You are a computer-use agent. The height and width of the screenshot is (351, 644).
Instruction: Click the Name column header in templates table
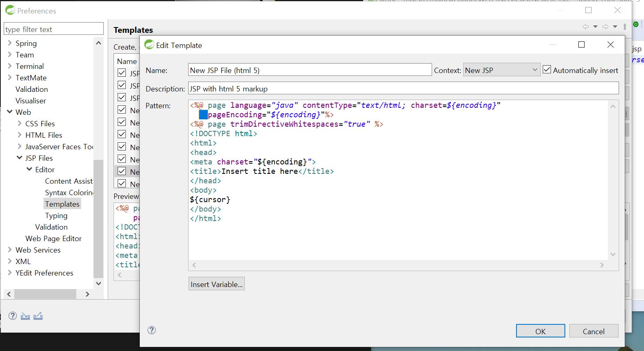[127, 61]
